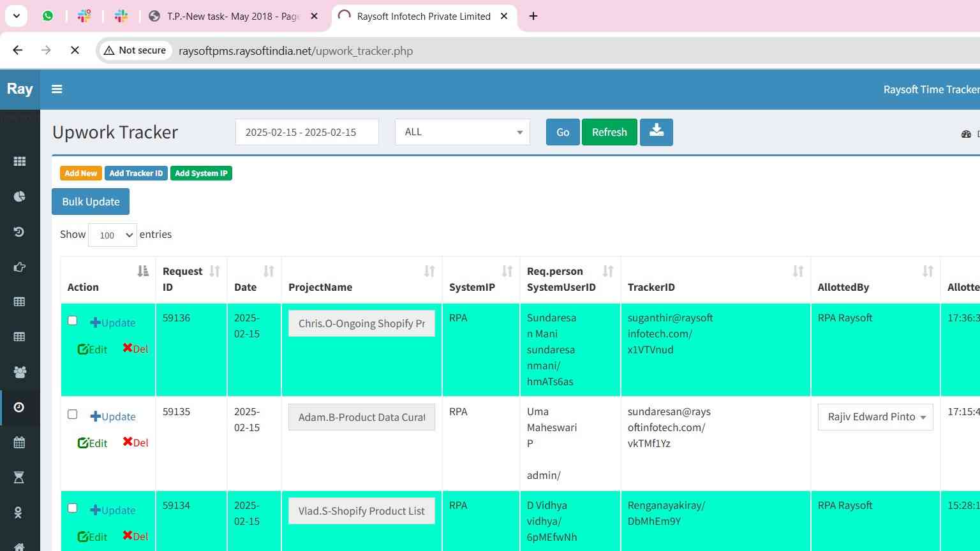Select the Raysoft Infotech Private Limited tab
Screen dimensions: 980x551
[424, 16]
